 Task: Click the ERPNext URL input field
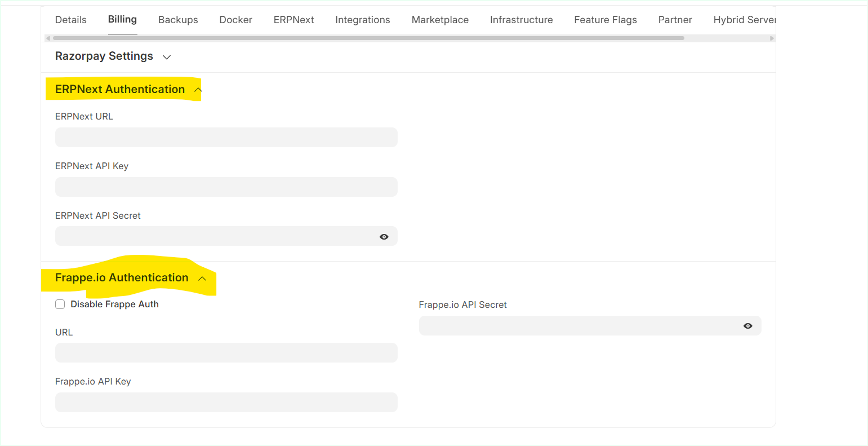226,137
